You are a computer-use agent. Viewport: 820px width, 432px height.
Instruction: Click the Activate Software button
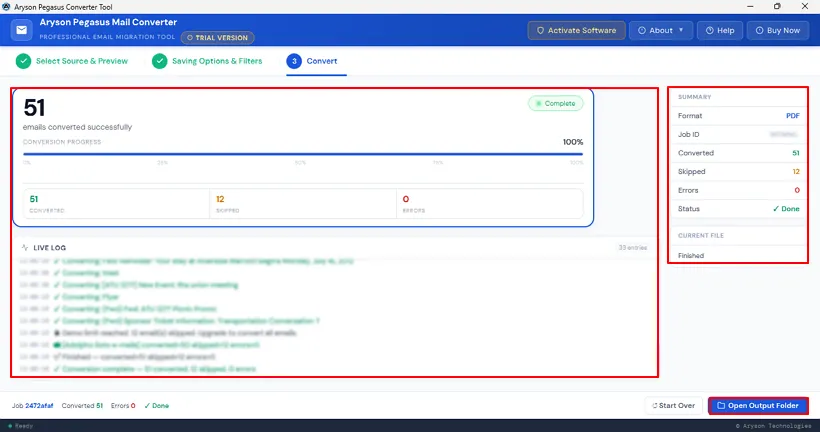click(576, 30)
